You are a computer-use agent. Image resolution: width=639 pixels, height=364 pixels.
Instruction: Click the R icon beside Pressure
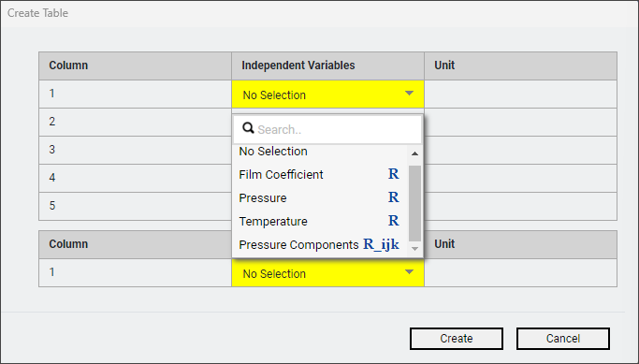pyautogui.click(x=393, y=197)
